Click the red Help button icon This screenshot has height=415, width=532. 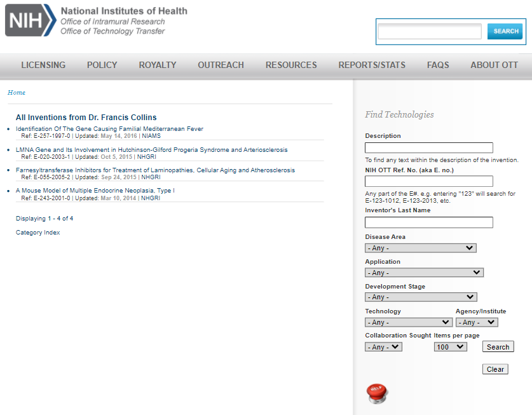point(377,393)
